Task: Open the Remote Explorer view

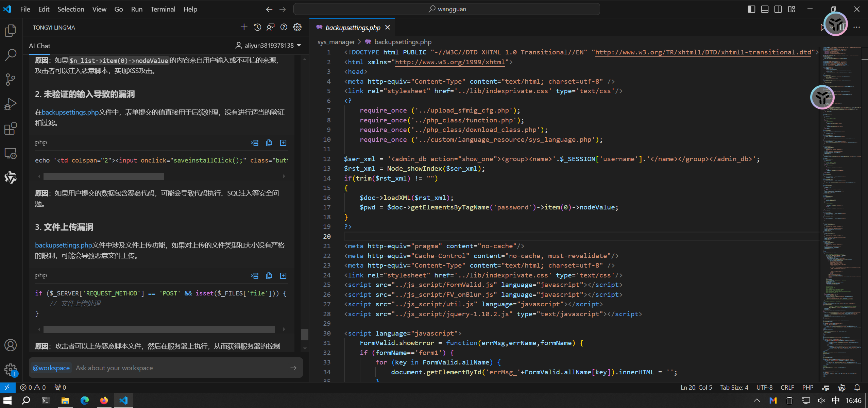Action: coord(11,153)
